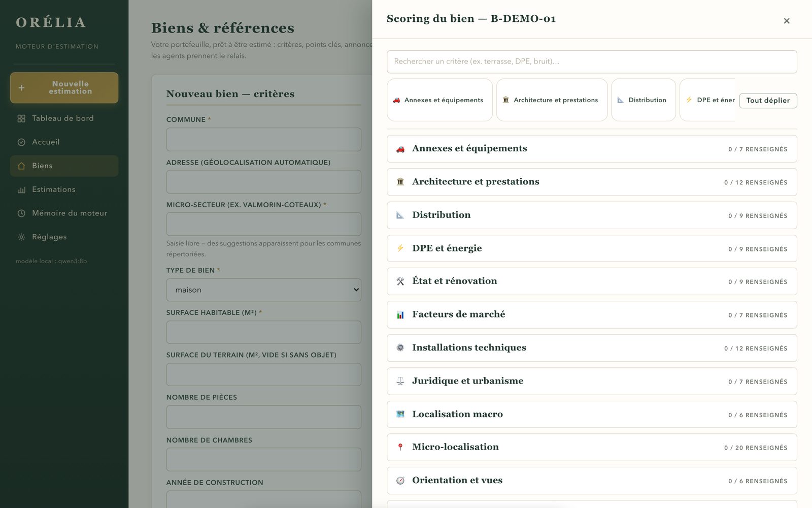Click the scales icon in Juridique et urbanisme row

[x=400, y=381]
